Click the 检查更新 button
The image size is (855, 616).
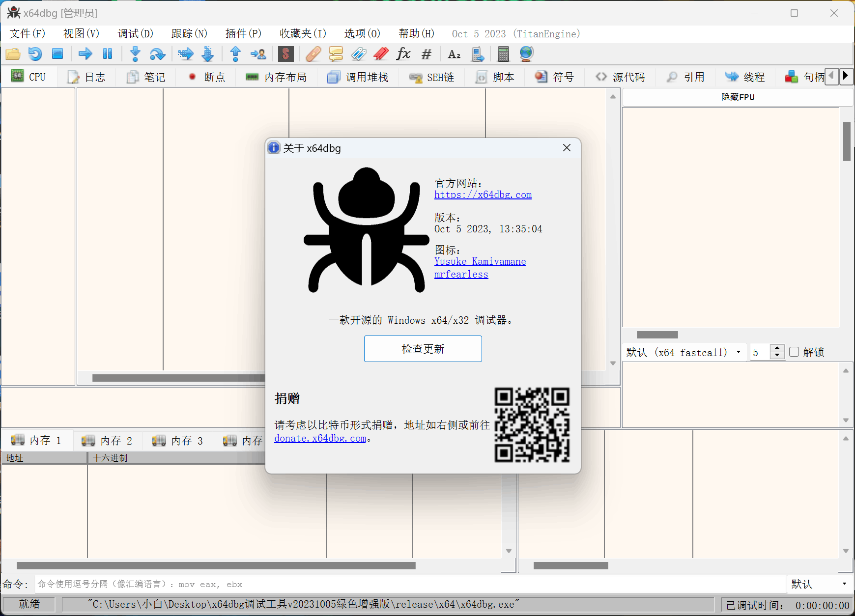(x=423, y=349)
